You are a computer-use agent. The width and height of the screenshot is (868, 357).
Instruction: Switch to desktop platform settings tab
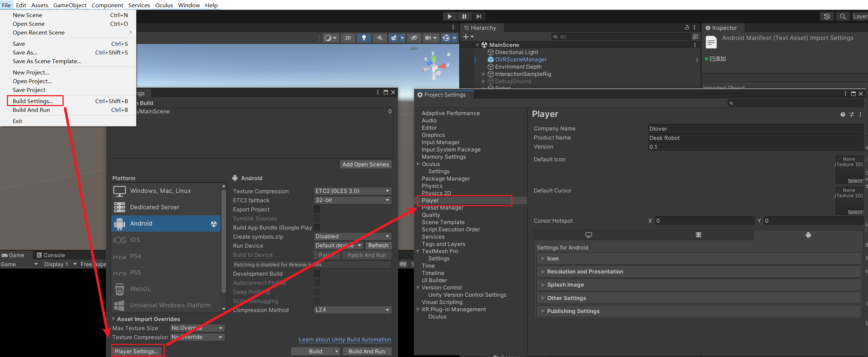pos(589,235)
